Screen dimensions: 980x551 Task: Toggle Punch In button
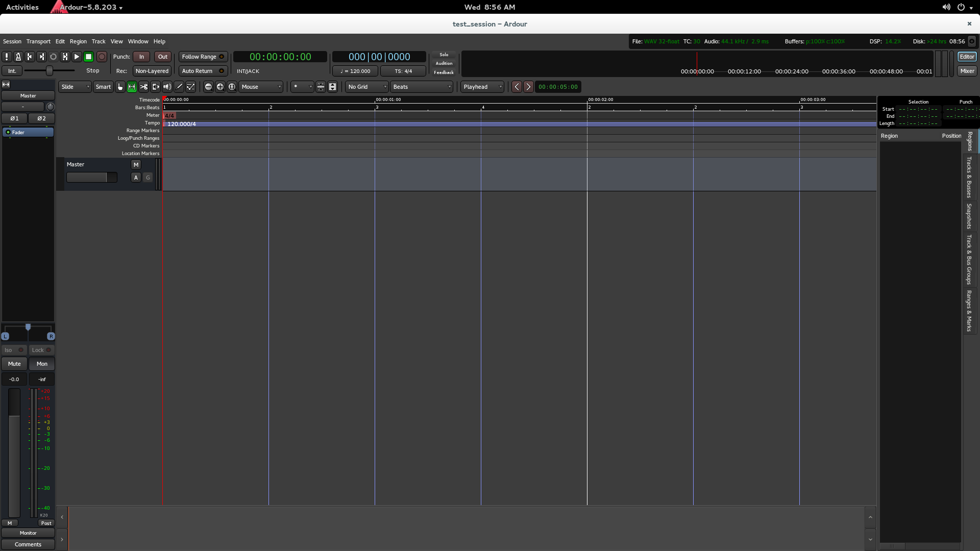(141, 57)
